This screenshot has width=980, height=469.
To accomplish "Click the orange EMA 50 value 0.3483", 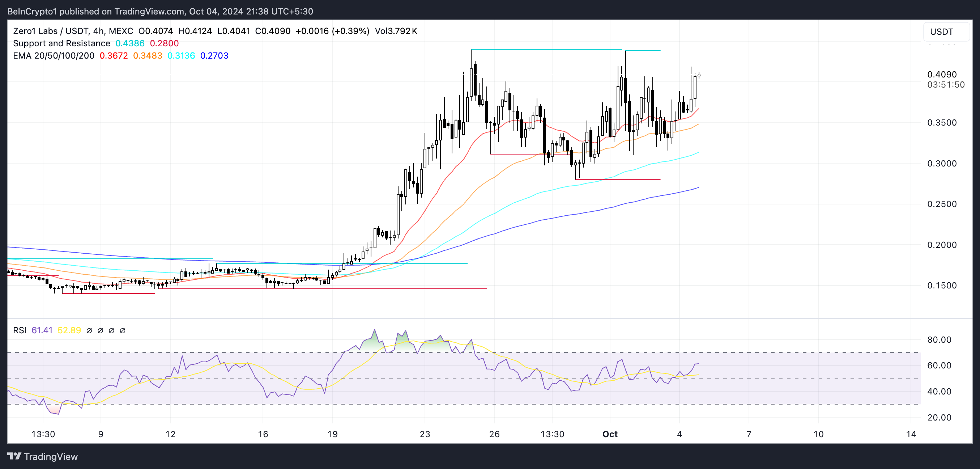I will click(147, 56).
